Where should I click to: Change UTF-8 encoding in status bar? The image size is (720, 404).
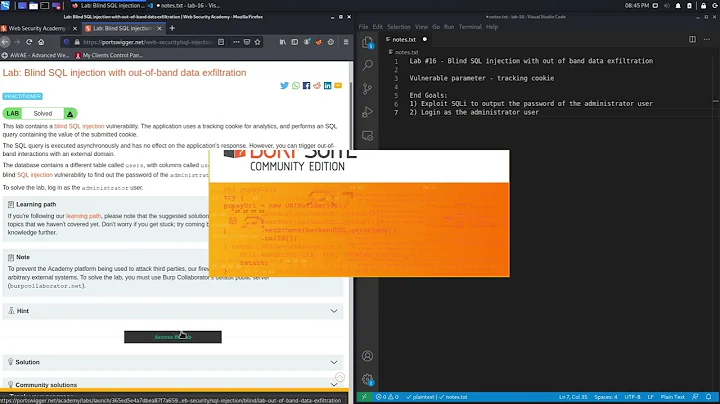632,397
